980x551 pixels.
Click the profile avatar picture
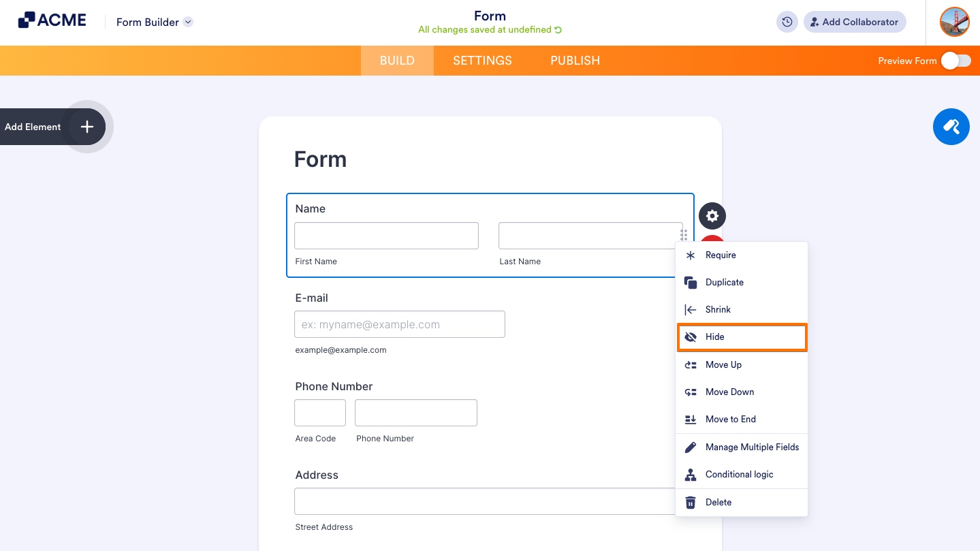pyautogui.click(x=954, y=22)
